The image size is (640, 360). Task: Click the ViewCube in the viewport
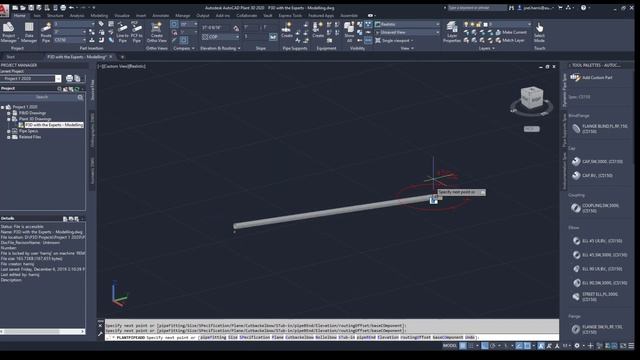[532, 98]
